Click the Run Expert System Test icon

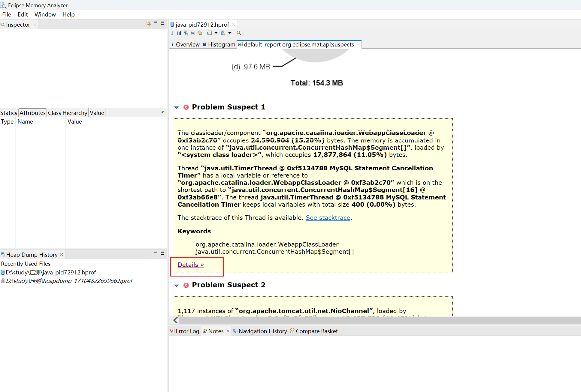(x=209, y=33)
